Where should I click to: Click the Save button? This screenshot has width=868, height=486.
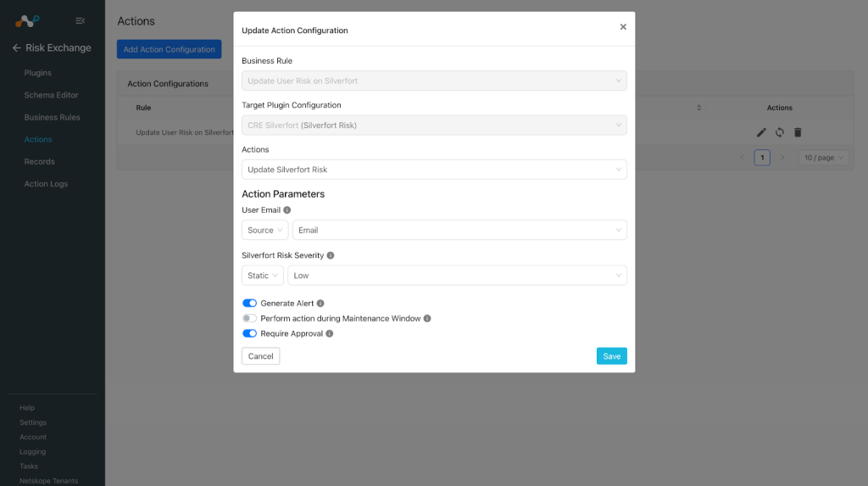[x=612, y=356]
